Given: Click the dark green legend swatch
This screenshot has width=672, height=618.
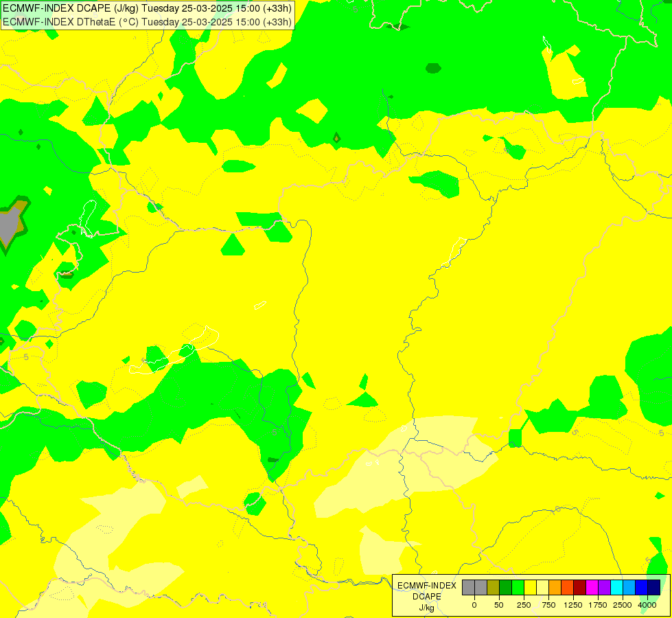Looking at the screenshot, I should tap(506, 587).
